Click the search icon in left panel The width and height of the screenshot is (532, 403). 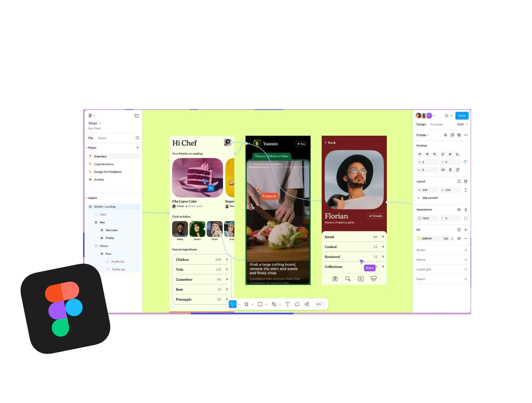[x=137, y=138]
